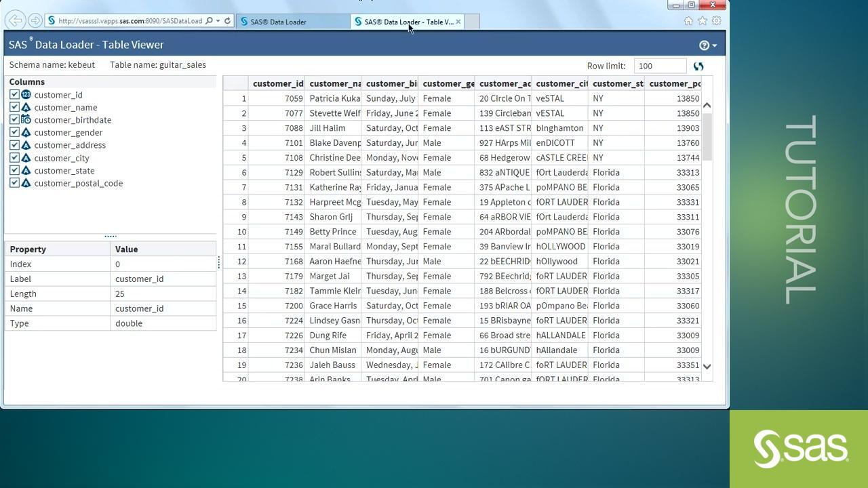Select the SAS Data Loader - Table Viewer tab
Viewport: 868px width, 488px height.
(x=407, y=22)
